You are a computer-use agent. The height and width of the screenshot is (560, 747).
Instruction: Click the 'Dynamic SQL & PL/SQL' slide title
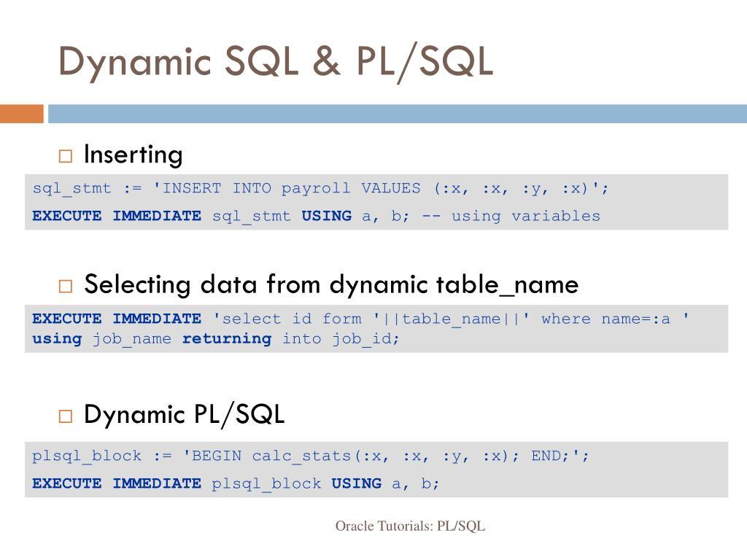pos(275,63)
